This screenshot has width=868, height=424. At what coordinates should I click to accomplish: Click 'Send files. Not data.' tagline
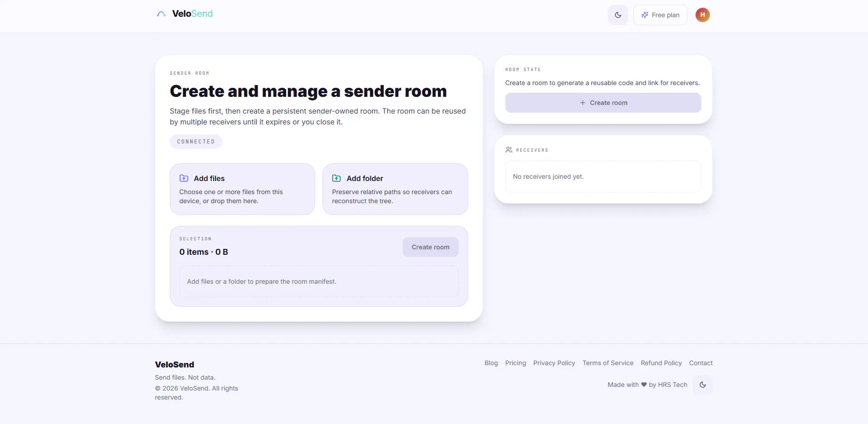click(185, 377)
